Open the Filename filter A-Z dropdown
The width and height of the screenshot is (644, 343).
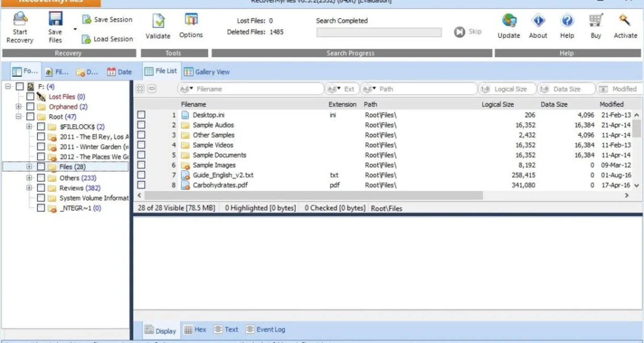click(x=186, y=89)
